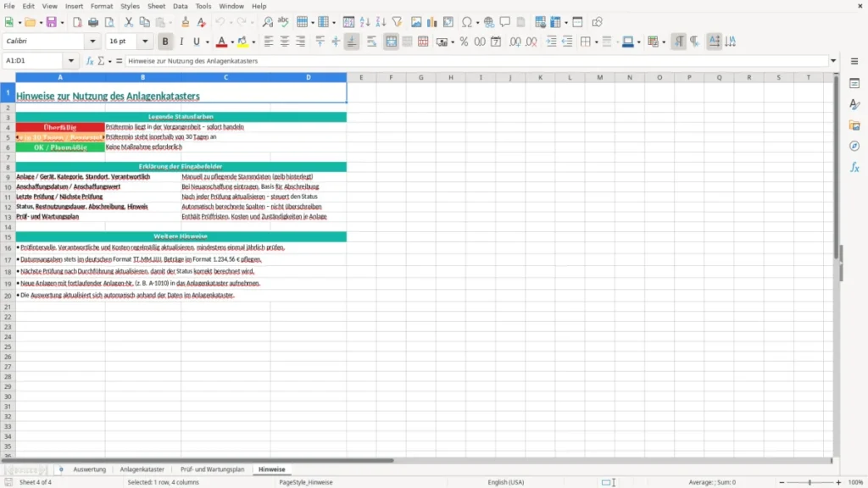The width and height of the screenshot is (868, 488).
Task: Open Function Wizard beside Name Box
Action: click(x=90, y=61)
